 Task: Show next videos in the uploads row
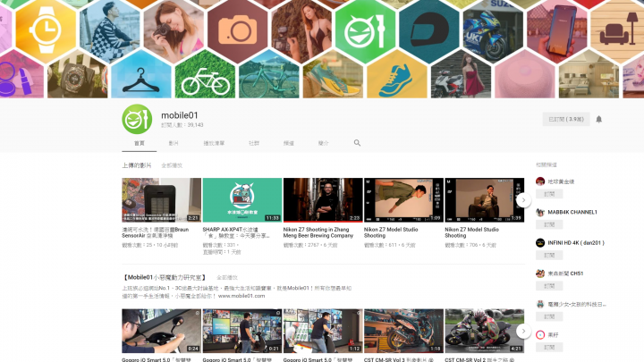[523, 200]
